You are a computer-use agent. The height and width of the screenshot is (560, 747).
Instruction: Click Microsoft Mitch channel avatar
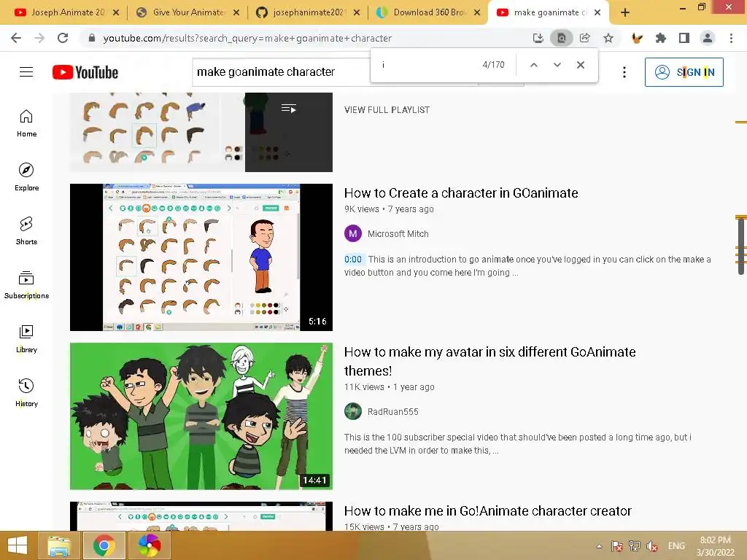(353, 234)
